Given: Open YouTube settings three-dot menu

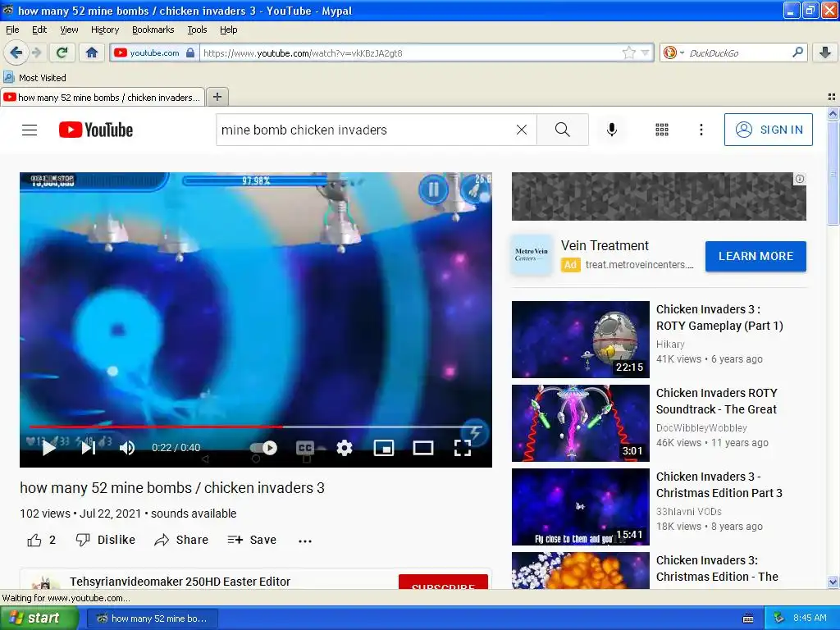Looking at the screenshot, I should (701, 130).
